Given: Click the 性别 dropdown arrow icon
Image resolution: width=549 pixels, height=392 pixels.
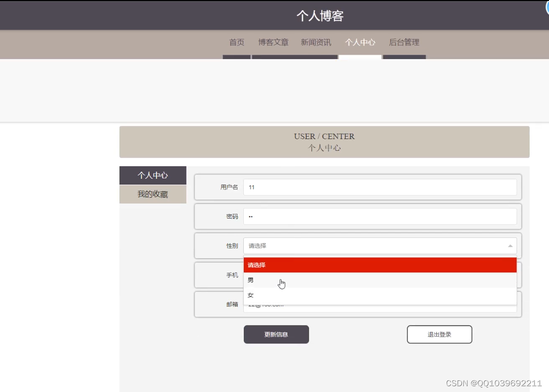Looking at the screenshot, I should click(510, 246).
